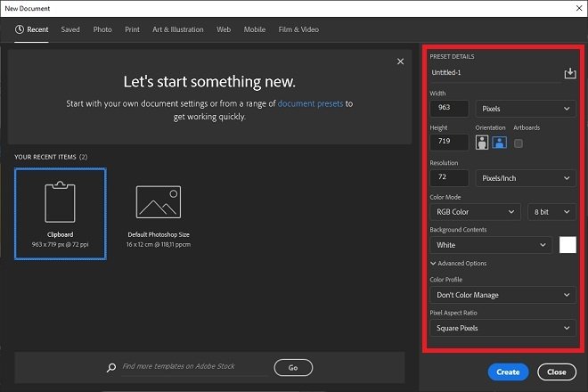The width and height of the screenshot is (588, 392).
Task: Enable the Artboards checkbox
Action: click(x=519, y=143)
